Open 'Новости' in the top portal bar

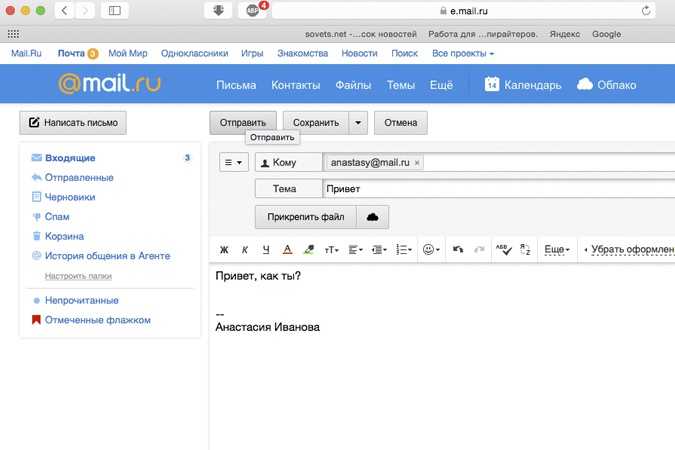(359, 53)
